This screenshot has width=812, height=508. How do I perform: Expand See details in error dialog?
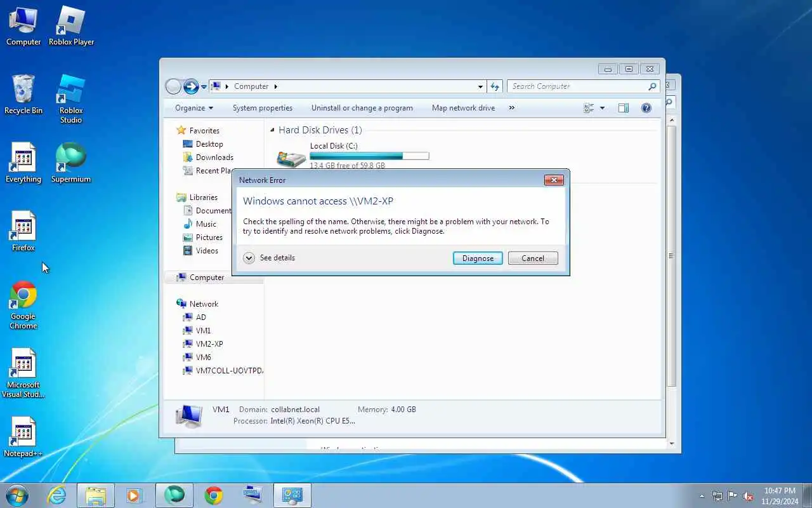click(269, 258)
